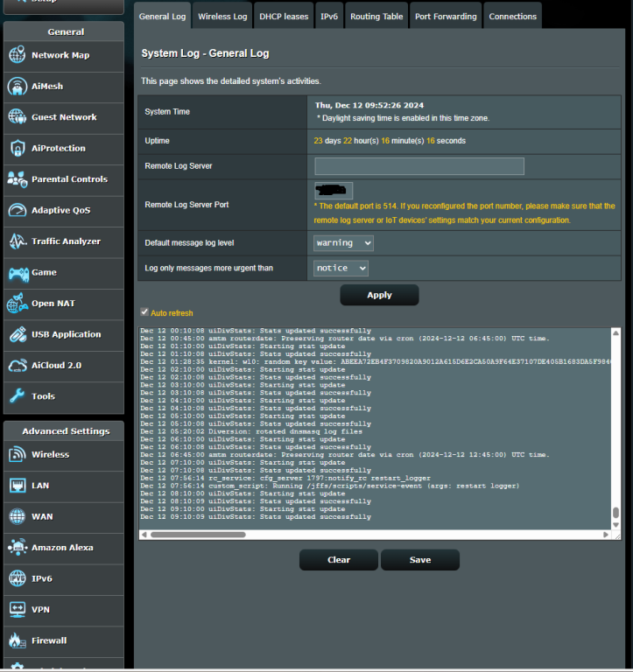Viewport: 633px width, 672px height.
Task: Open Traffic Analyzer waveform icon
Action: pos(18,241)
